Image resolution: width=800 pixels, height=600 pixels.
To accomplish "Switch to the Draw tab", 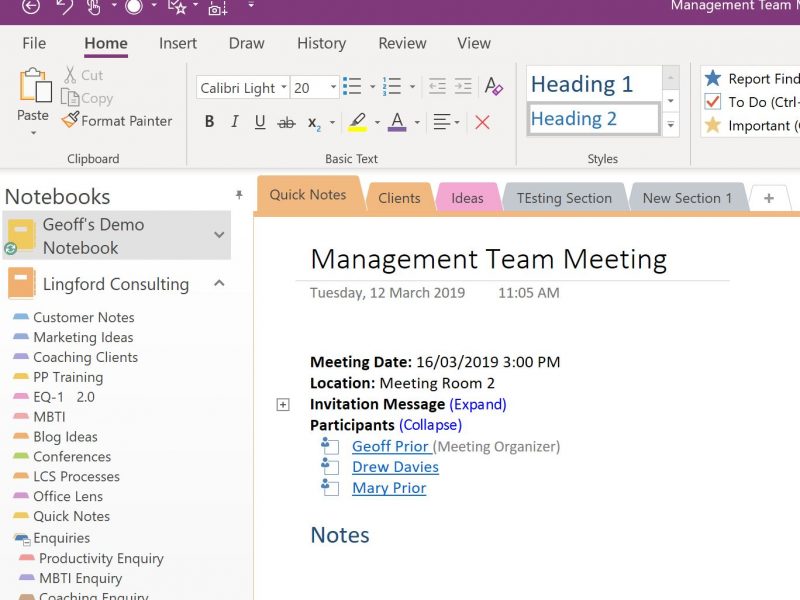I will 246,43.
